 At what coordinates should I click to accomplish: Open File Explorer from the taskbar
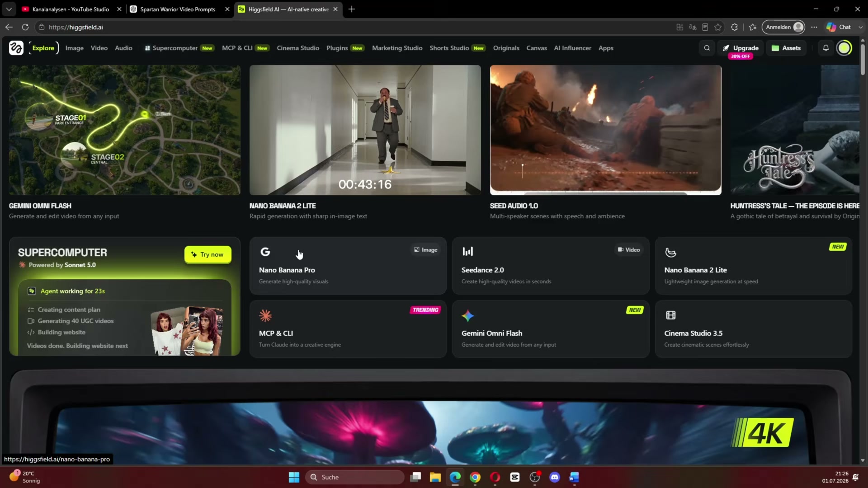(435, 477)
